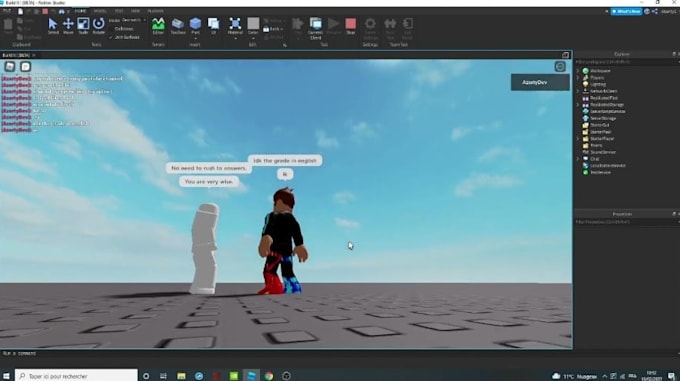Toggle the Join Surfaces checkbox
The height and width of the screenshot is (381, 680).
pos(124,37)
